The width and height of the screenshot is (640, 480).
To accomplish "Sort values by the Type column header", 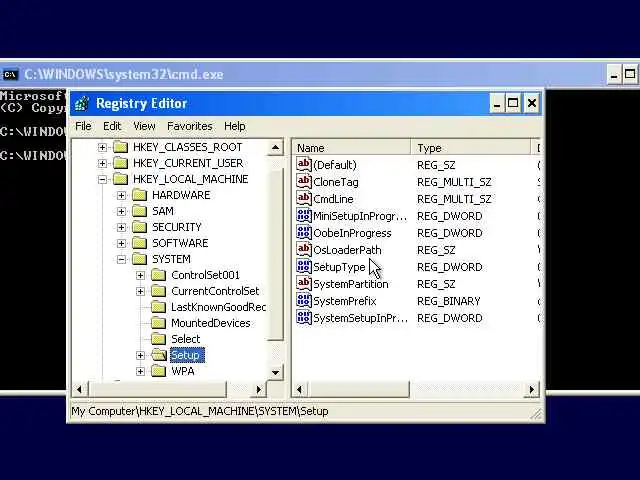I will (x=470, y=148).
